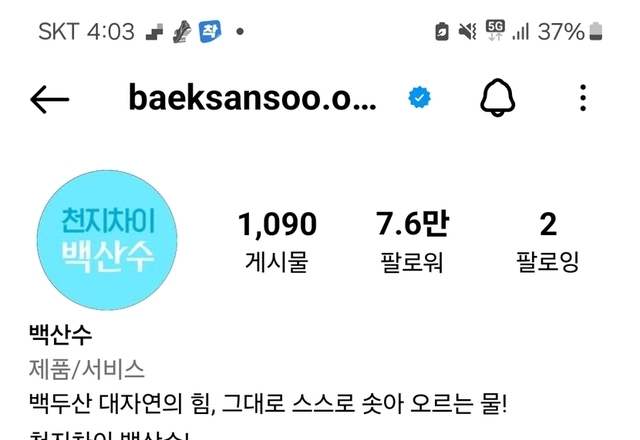This screenshot has width=640, height=440.
Task: Tap the blue 착 app notification icon
Action: (x=210, y=31)
